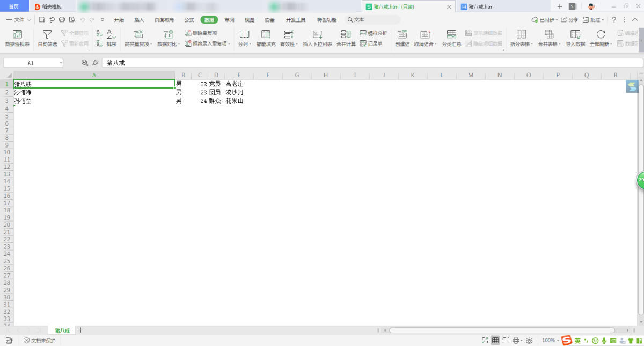Expand the cell name box dropdown

(x=61, y=63)
